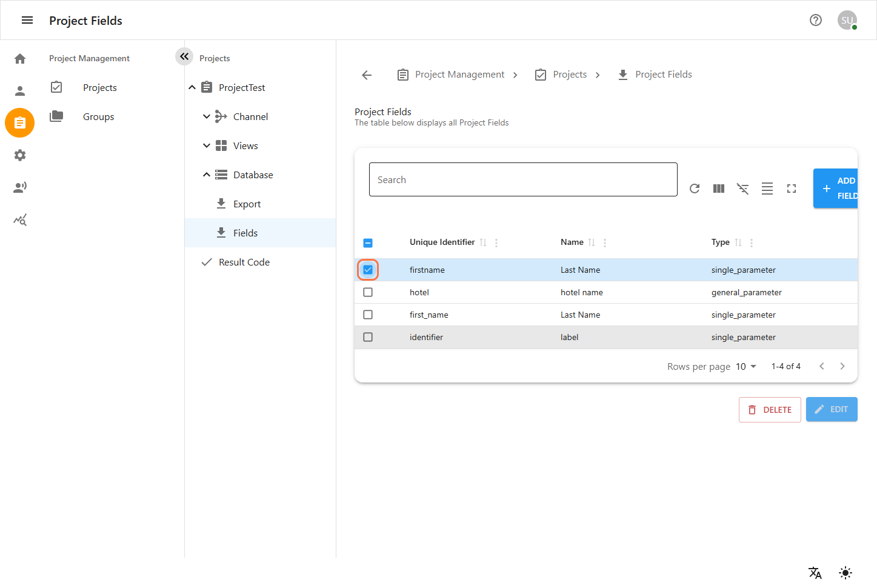This screenshot has height=588, width=877.
Task: Expand the Channel tree node
Action: [207, 116]
